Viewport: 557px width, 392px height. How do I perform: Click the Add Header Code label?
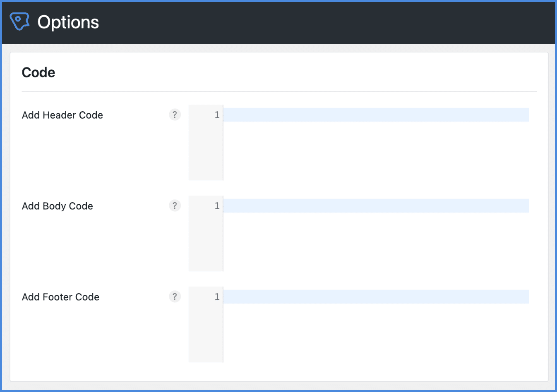62,115
